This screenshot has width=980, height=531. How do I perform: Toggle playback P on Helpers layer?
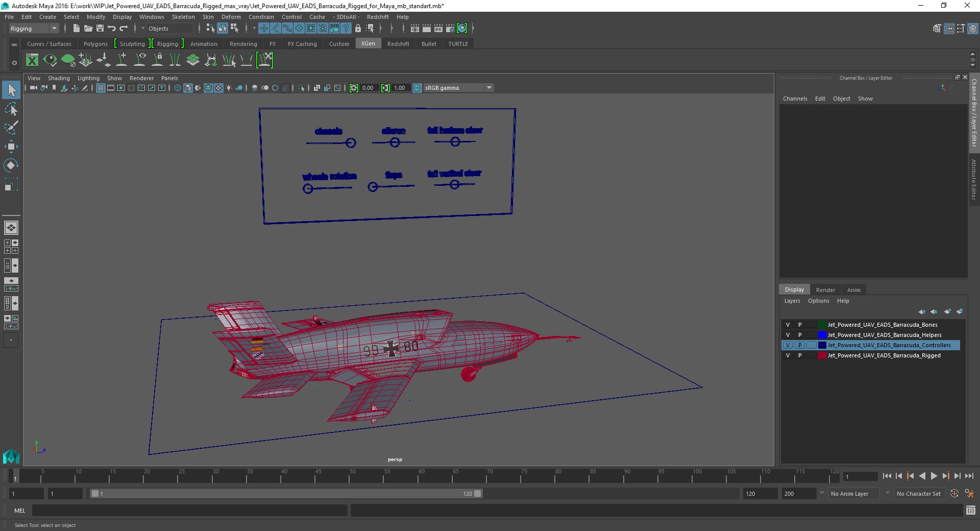click(x=800, y=335)
